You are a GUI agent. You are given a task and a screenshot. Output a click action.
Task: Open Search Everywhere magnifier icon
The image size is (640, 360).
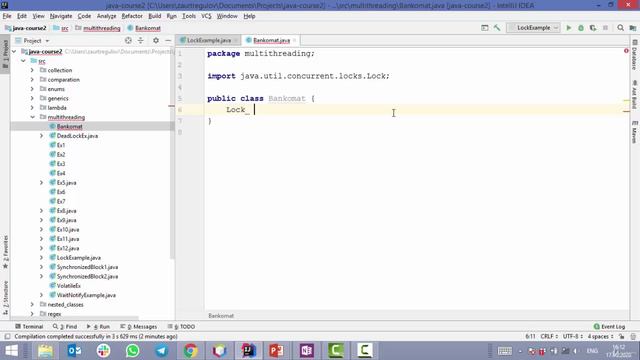(x=620, y=28)
